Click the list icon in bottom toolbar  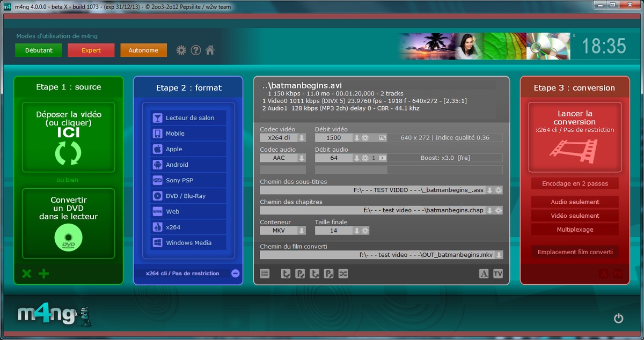click(265, 274)
